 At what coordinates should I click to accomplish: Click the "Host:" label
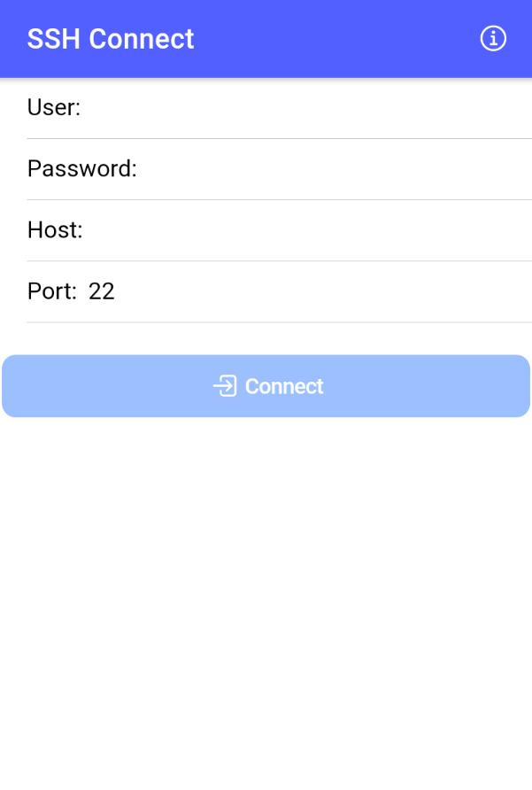pos(55,229)
